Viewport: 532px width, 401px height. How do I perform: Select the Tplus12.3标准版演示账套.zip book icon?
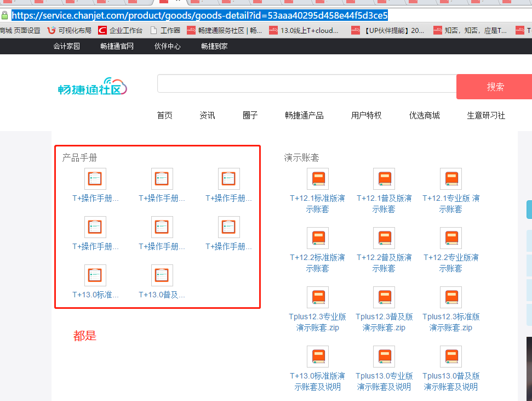point(451,297)
